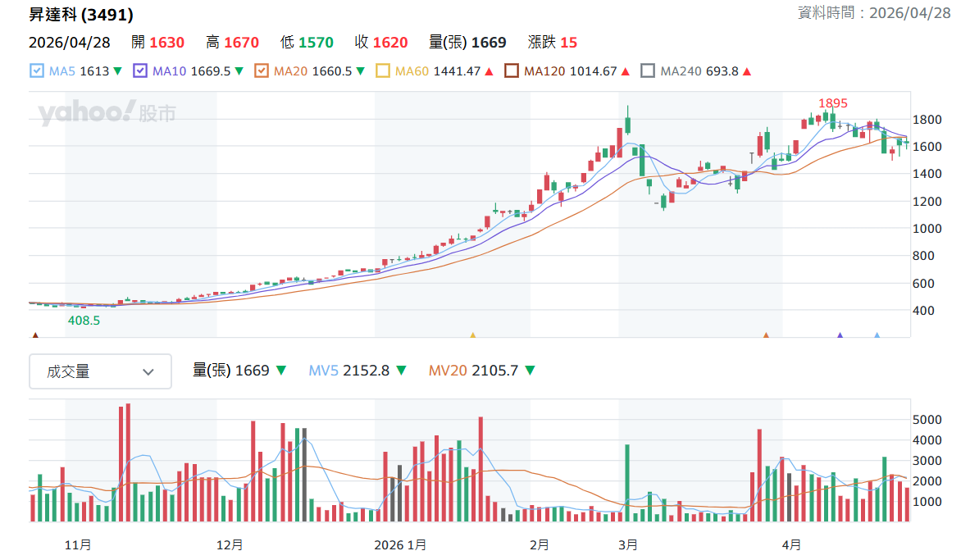This screenshot has height=560, width=961.
Task: Open the 成交量 indicator dropdown
Action: (x=100, y=371)
